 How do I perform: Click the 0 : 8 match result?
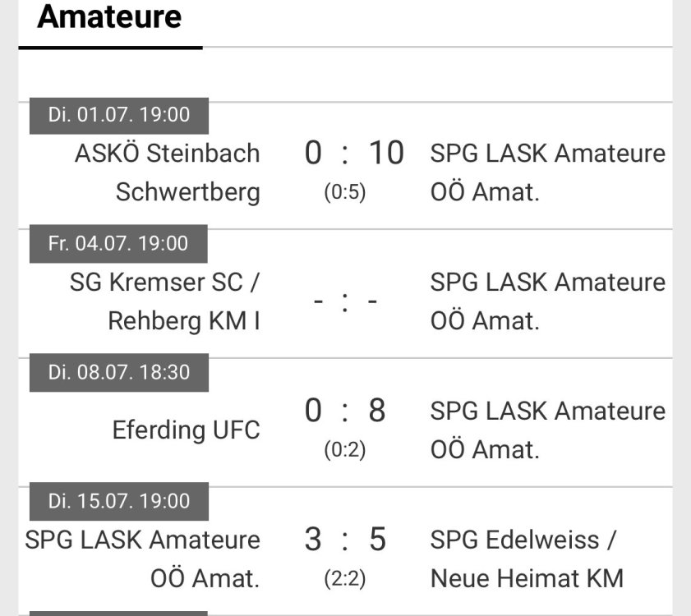pos(345,411)
